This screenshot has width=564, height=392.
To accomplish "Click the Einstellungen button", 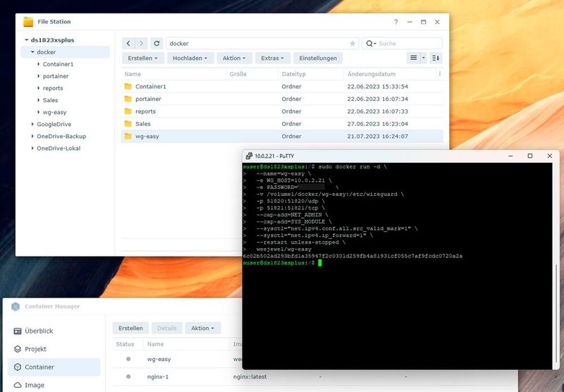I will click(318, 58).
